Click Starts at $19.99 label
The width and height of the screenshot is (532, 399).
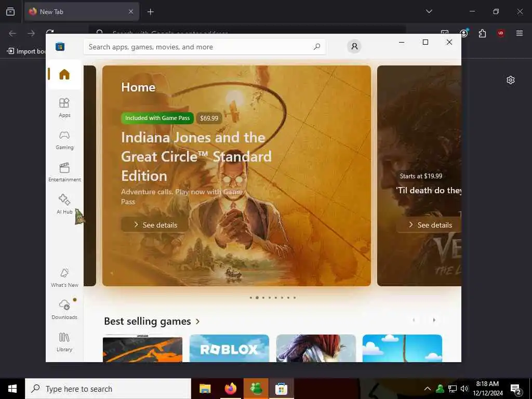[x=421, y=176]
